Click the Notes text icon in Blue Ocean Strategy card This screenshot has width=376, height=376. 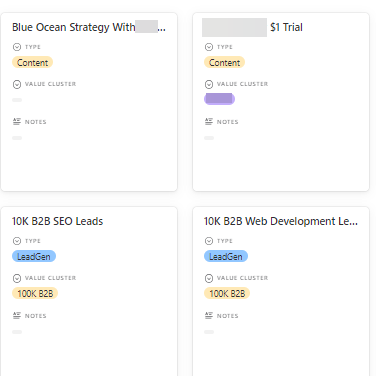click(x=17, y=121)
